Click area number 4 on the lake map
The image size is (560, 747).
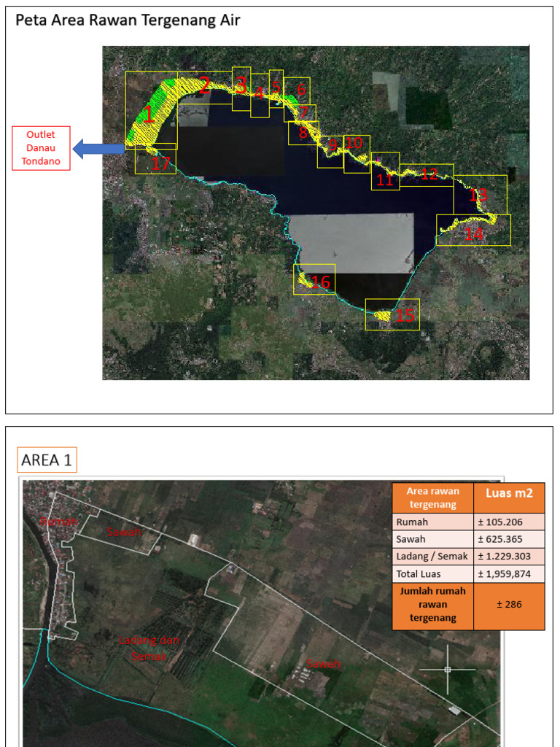[259, 93]
